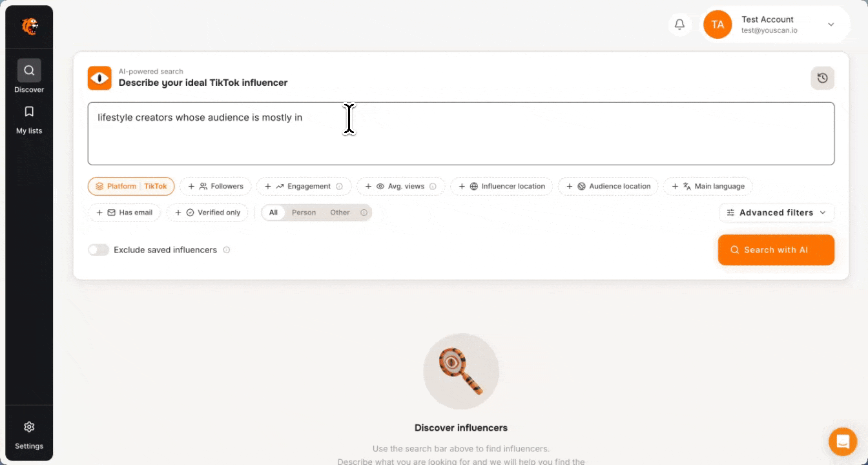
Task: Open the Discover search page
Action: pyautogui.click(x=29, y=76)
